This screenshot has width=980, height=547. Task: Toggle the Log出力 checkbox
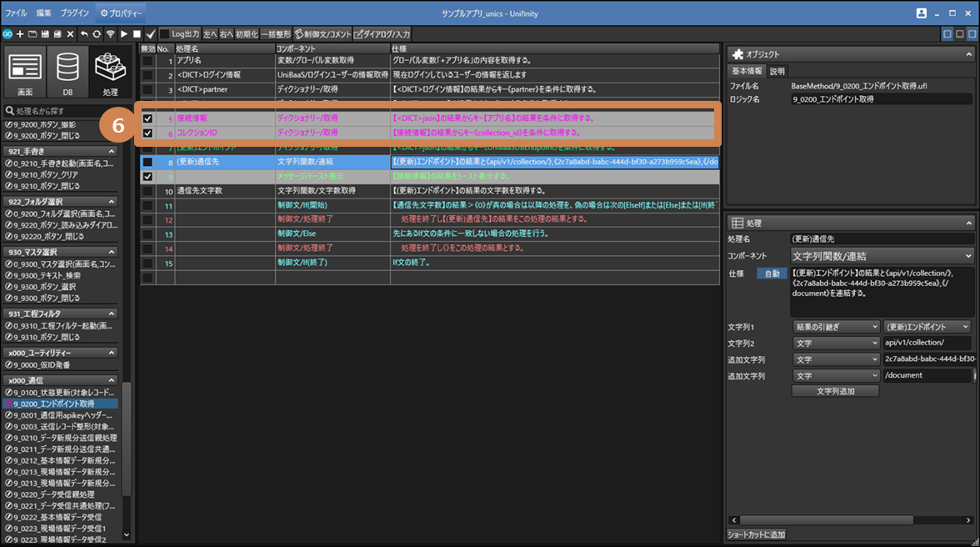point(165,34)
